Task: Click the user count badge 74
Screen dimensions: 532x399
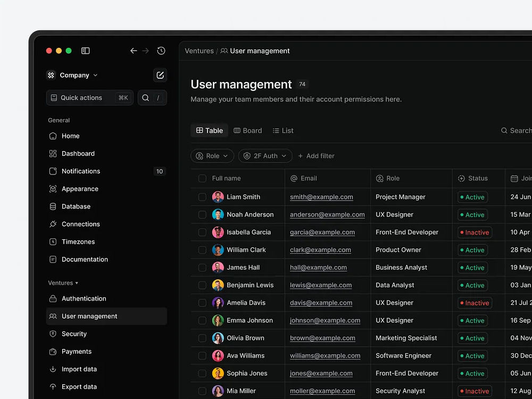Action: point(302,84)
